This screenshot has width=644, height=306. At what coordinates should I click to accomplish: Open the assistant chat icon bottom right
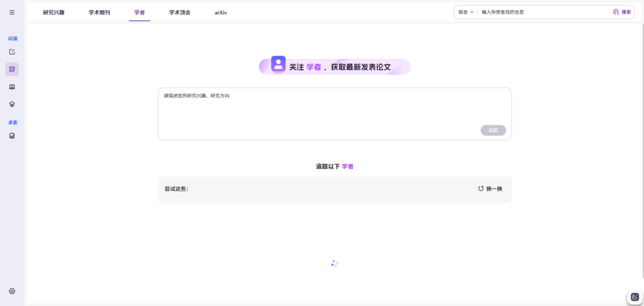pos(634,297)
